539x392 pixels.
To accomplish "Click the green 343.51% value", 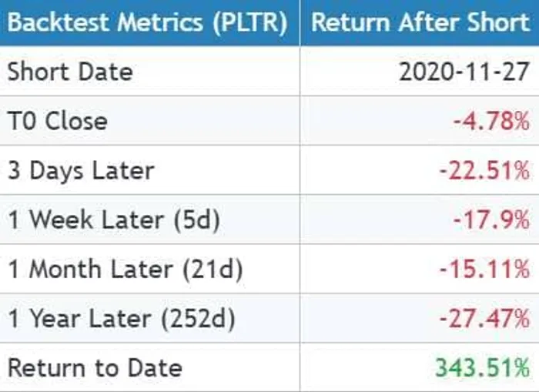I will coord(482,367).
